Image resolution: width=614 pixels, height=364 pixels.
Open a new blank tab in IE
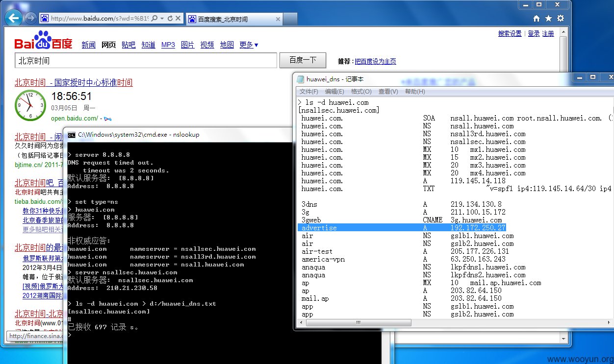coord(290,19)
